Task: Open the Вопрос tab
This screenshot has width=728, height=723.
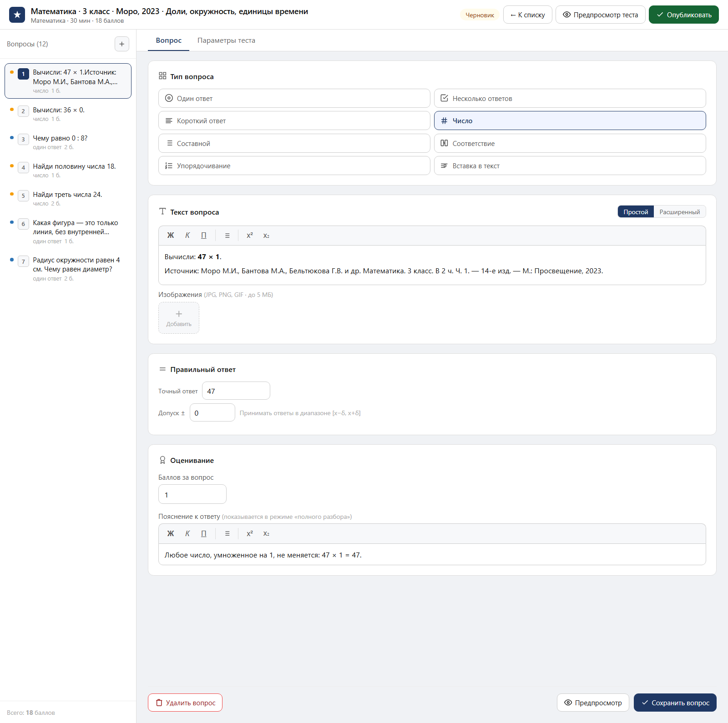Action: click(x=169, y=40)
